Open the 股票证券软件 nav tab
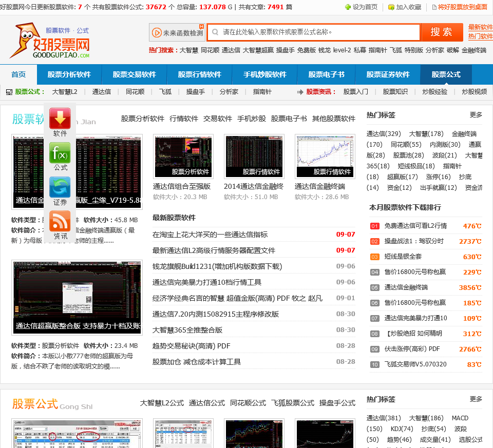Viewport: 493px width, 448px height. 388,74
